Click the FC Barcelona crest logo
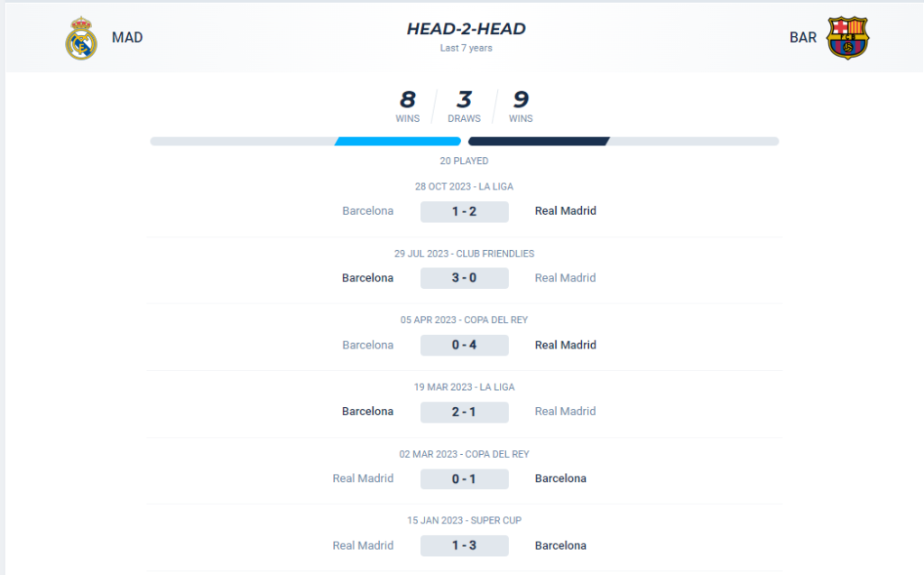The width and height of the screenshot is (924, 575). [847, 38]
